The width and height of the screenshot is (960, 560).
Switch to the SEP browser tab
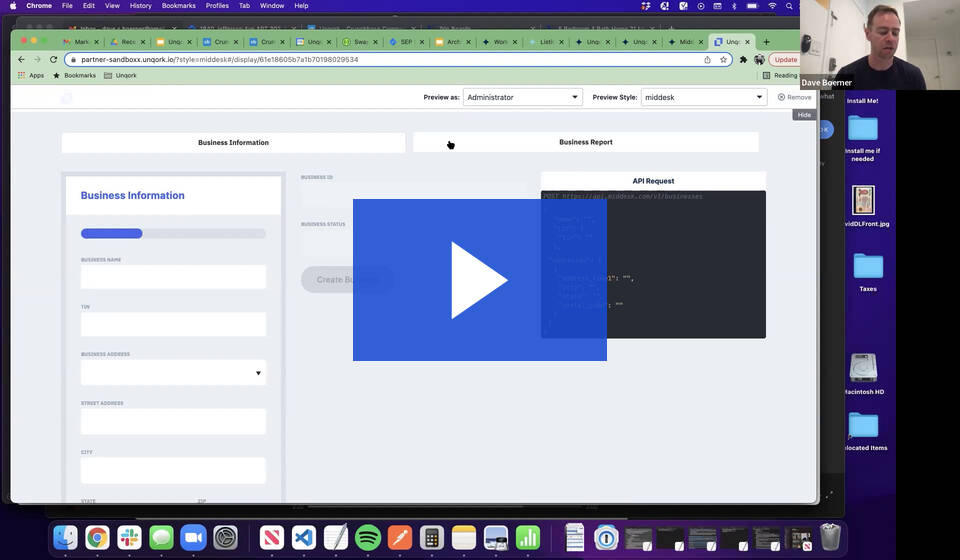(x=407, y=42)
